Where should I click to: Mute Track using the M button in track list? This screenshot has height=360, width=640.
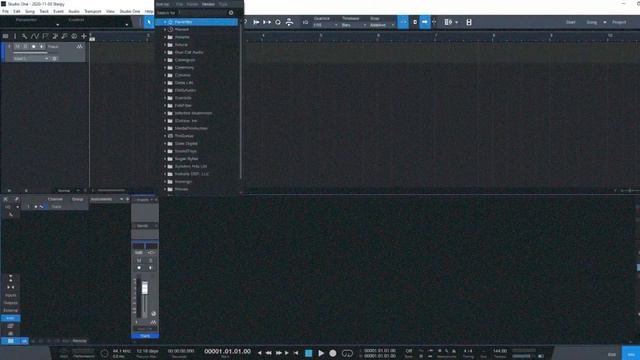18,47
